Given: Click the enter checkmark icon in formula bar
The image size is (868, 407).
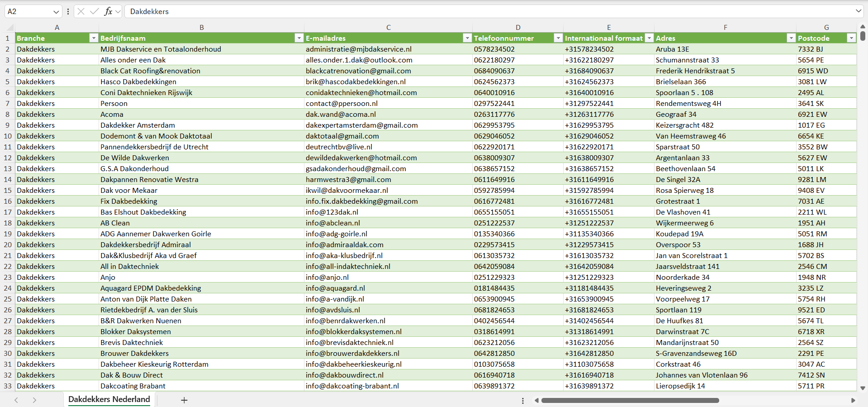Looking at the screenshot, I should click(x=95, y=11).
